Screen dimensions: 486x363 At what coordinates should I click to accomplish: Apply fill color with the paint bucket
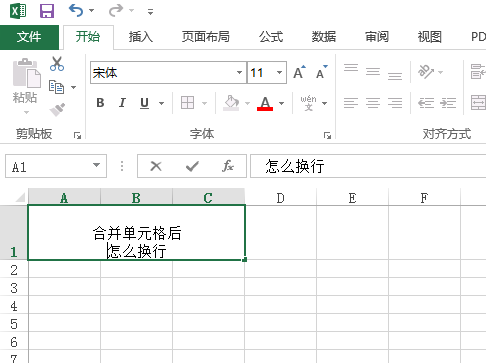[x=231, y=103]
